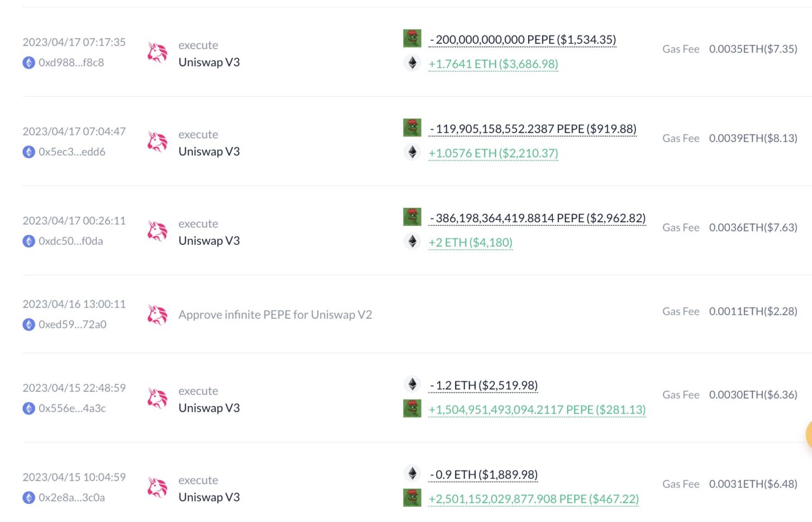812x522 pixels.
Task: Click Uniswap V3 label in 07:04:47 transaction
Action: [209, 152]
